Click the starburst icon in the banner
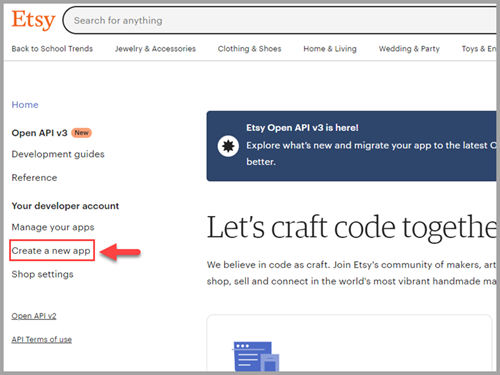The height and width of the screenshot is (375, 500). 228,146
